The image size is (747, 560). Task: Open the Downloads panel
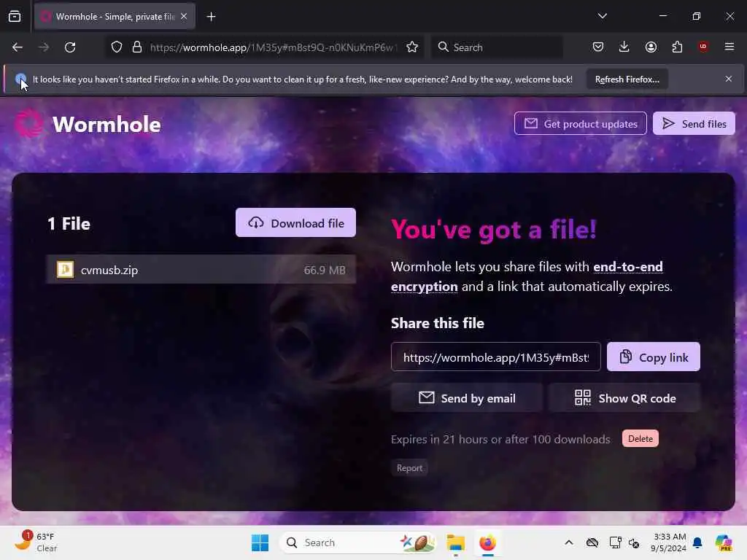[624, 47]
